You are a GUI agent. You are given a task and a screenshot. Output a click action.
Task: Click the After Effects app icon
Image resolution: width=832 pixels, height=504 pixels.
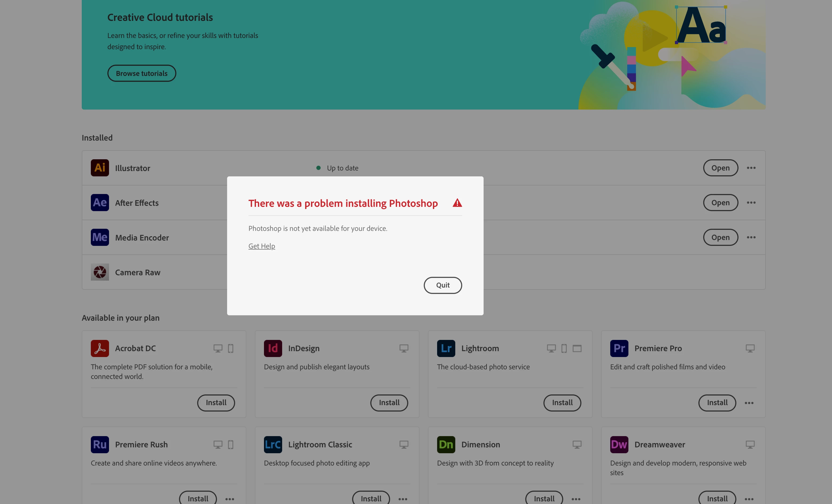tap(100, 203)
